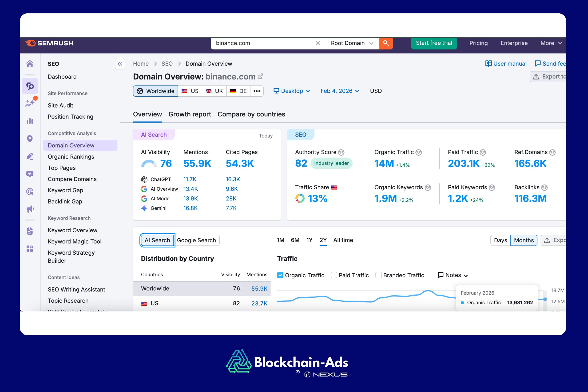
Task: Open the bar chart Traffic sidebar icon
Action: coord(30,121)
